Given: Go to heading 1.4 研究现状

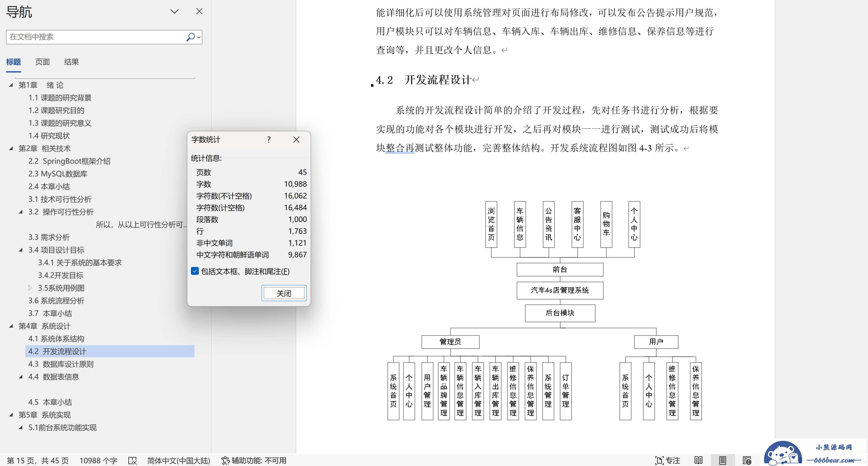Looking at the screenshot, I should (x=49, y=136).
